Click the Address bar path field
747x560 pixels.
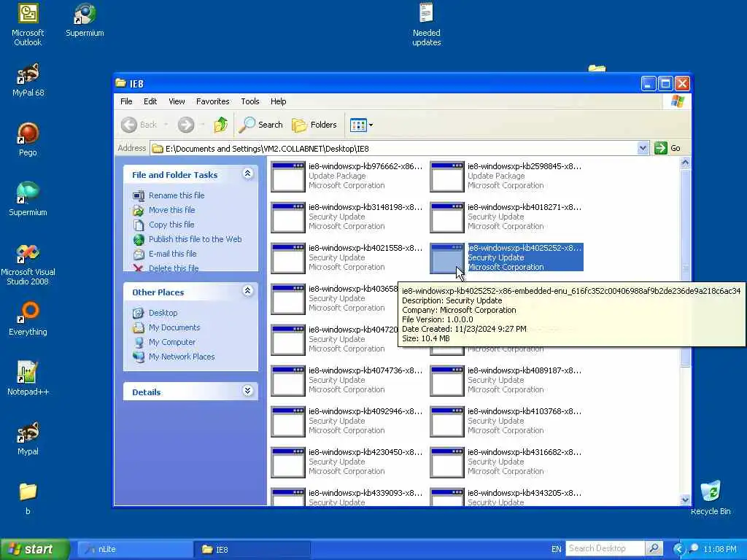(x=393, y=148)
